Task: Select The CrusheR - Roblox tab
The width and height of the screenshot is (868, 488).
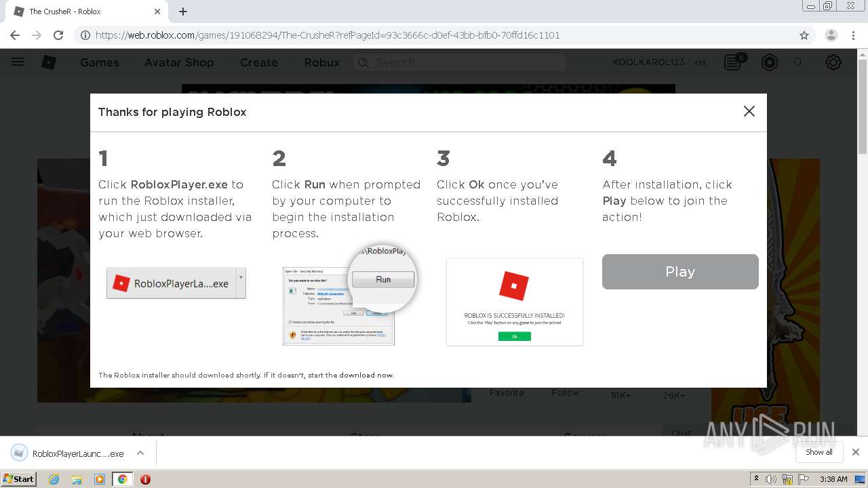Action: [x=87, y=12]
